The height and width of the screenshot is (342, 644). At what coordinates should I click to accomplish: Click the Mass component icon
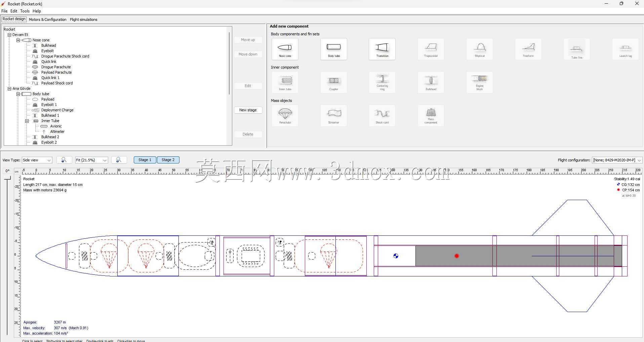click(x=431, y=116)
